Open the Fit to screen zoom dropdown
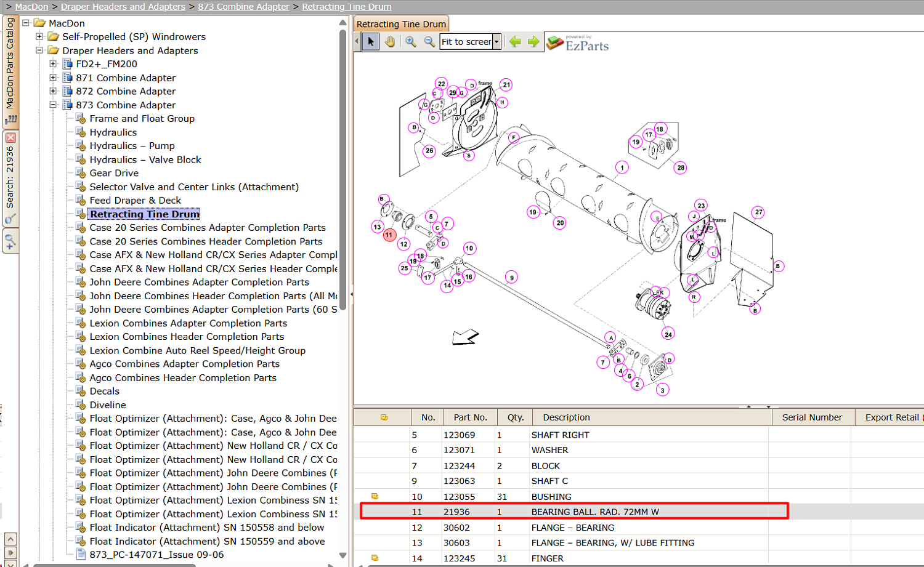Screen dimensions: 924x567 pos(496,42)
